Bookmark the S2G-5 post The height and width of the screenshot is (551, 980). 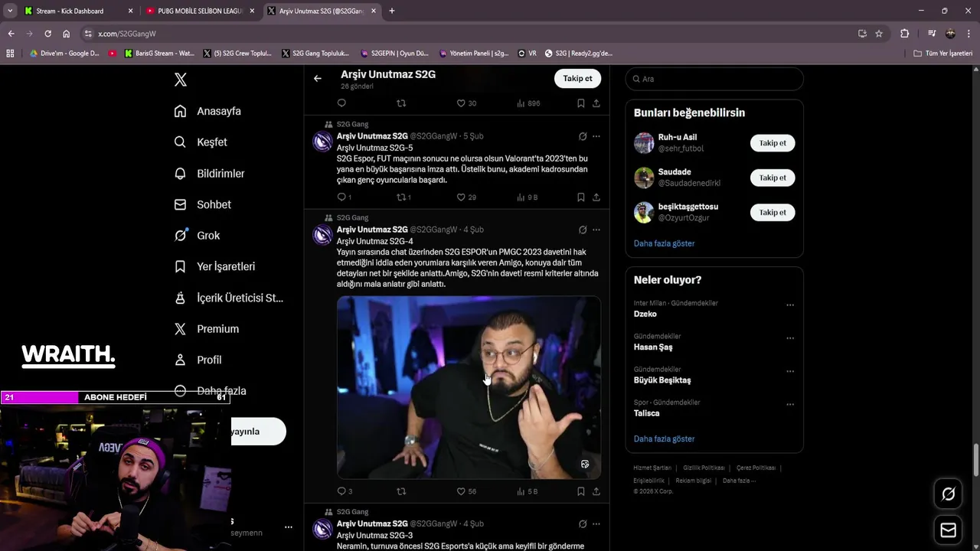click(581, 197)
